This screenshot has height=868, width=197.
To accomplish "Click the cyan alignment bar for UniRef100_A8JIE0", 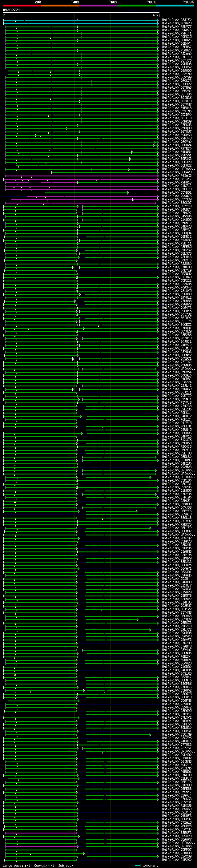I will (81, 20).
